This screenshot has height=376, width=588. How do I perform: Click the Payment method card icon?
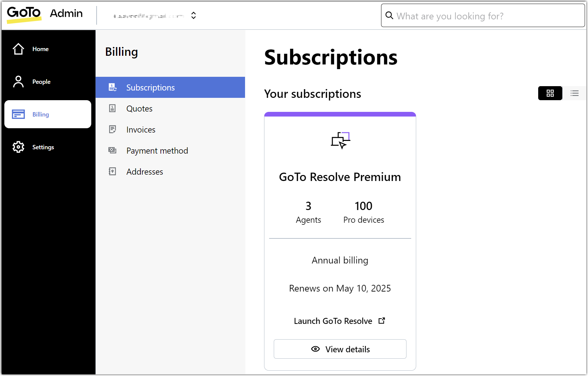pos(112,150)
